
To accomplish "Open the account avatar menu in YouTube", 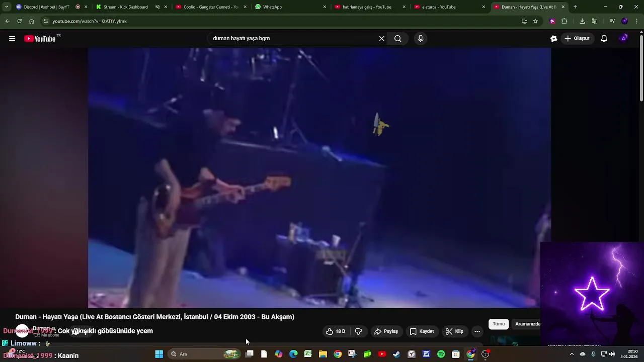I will pos(624,39).
